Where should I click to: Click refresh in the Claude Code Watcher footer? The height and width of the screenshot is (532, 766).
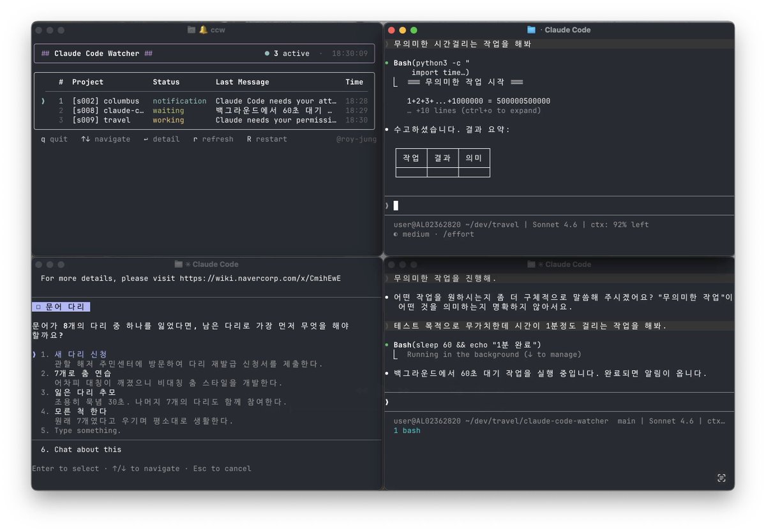[x=213, y=138]
